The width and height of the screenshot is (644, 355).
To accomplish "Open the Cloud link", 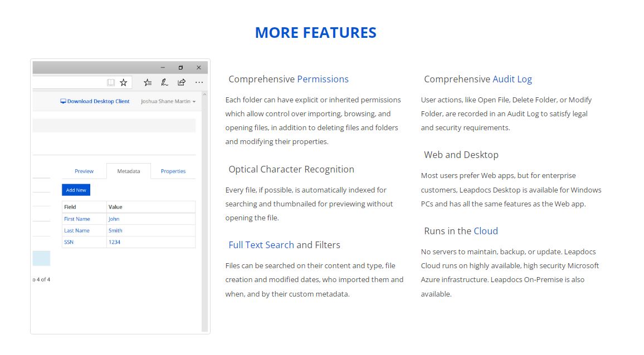I will [x=486, y=231].
